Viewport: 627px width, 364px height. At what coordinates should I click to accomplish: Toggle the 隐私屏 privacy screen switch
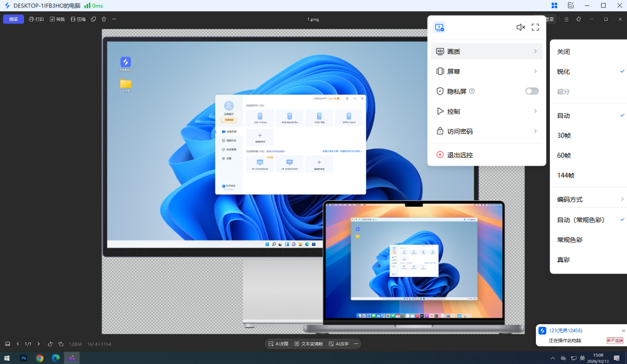[532, 91]
